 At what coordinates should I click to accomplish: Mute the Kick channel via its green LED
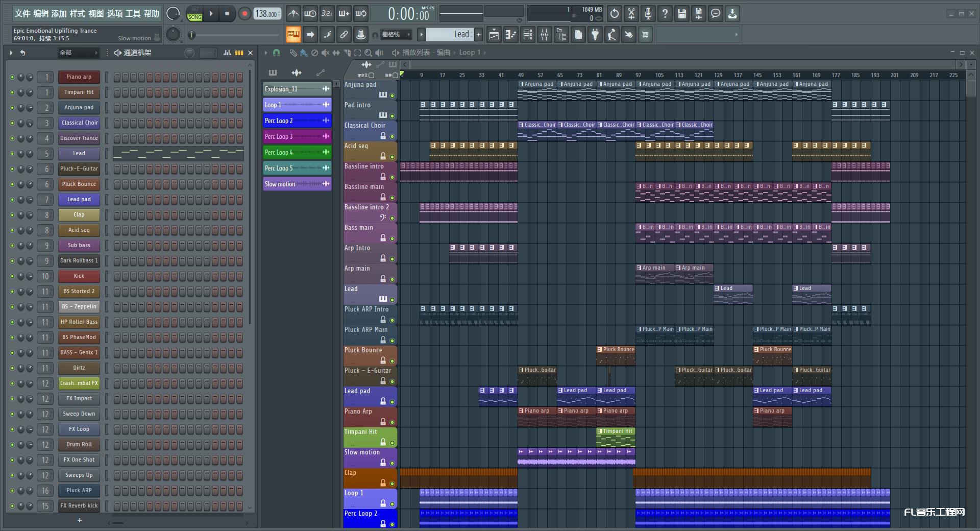tap(12, 276)
